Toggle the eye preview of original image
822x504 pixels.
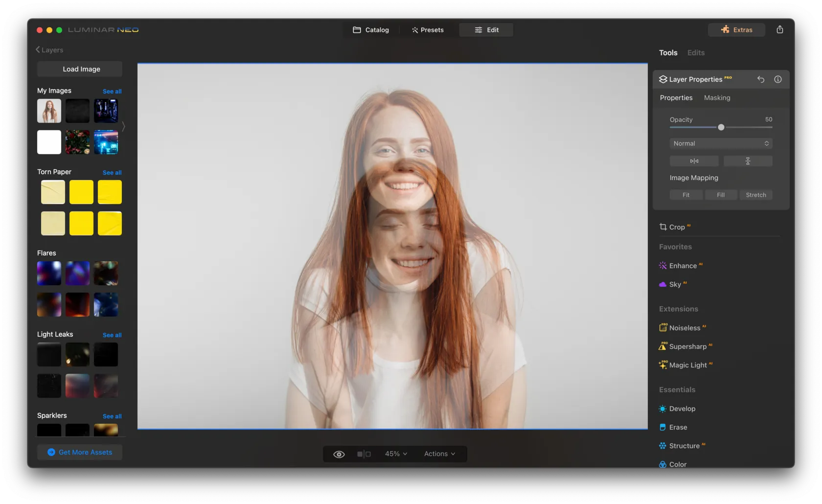click(339, 454)
